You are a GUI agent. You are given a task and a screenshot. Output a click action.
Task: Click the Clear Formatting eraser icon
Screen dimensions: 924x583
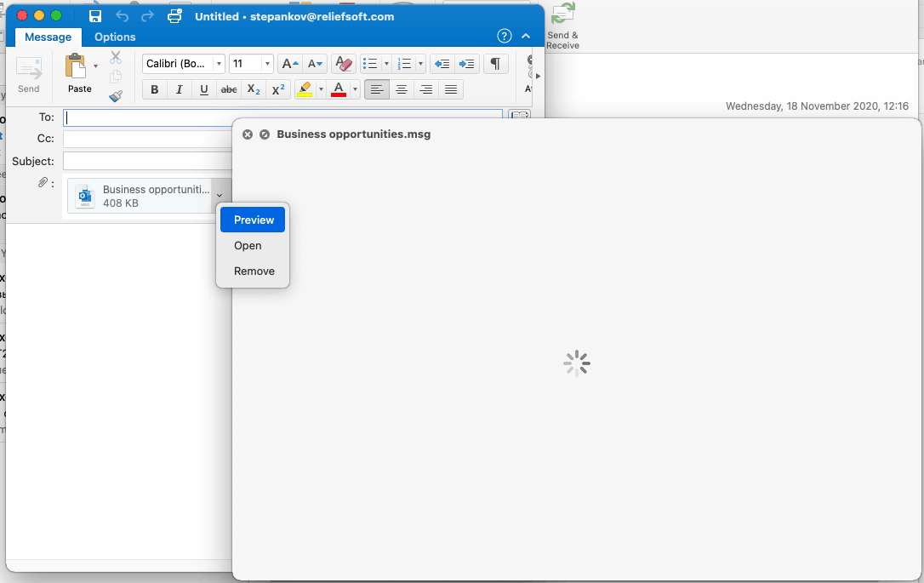pos(344,64)
